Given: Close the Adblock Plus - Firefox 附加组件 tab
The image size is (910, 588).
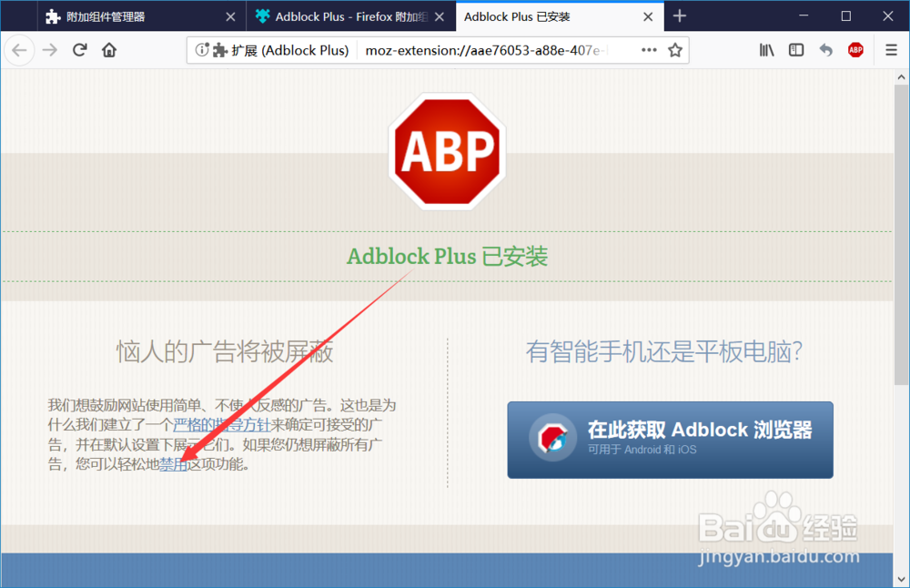Looking at the screenshot, I should coord(440,16).
